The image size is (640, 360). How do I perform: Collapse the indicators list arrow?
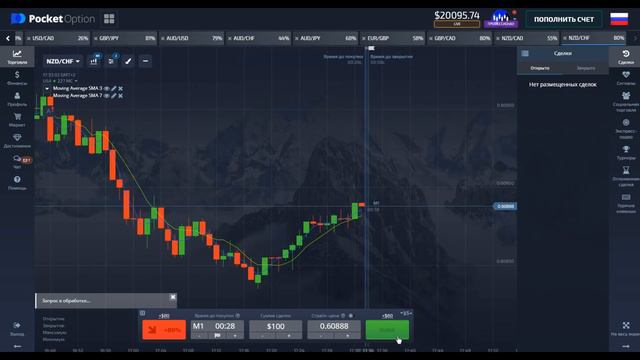point(47,89)
